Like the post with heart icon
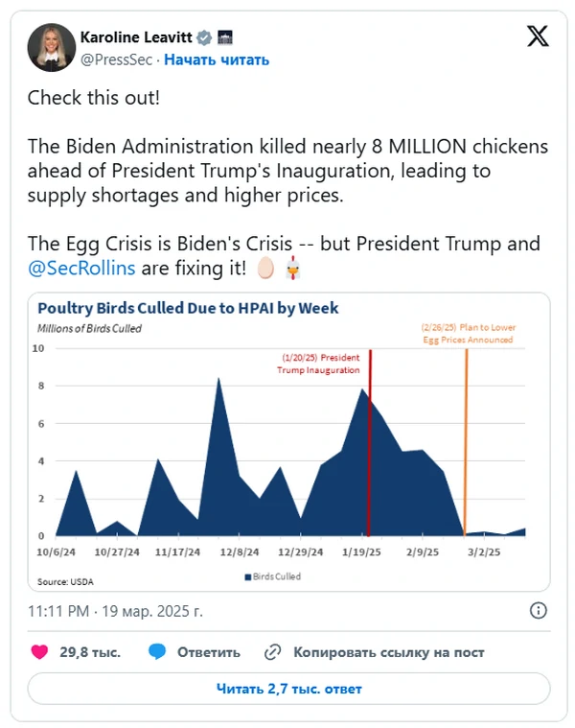This screenshot has width=575, height=728. click(40, 652)
